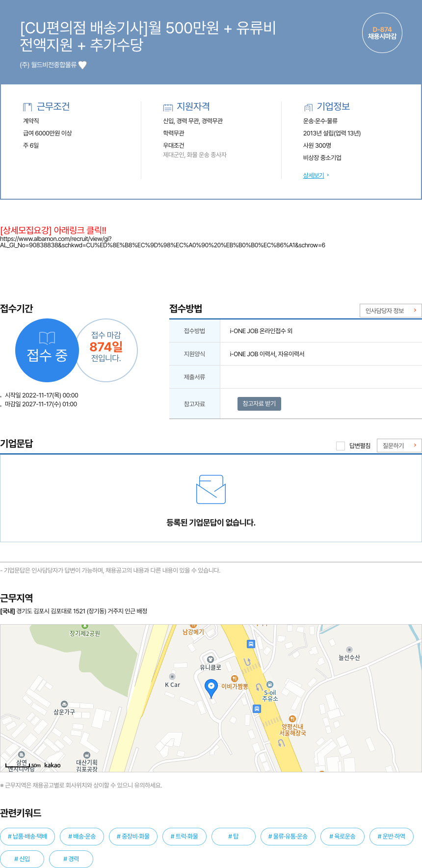Click the S-oil gas station icon
The image size is (422, 868).
(x=269, y=684)
